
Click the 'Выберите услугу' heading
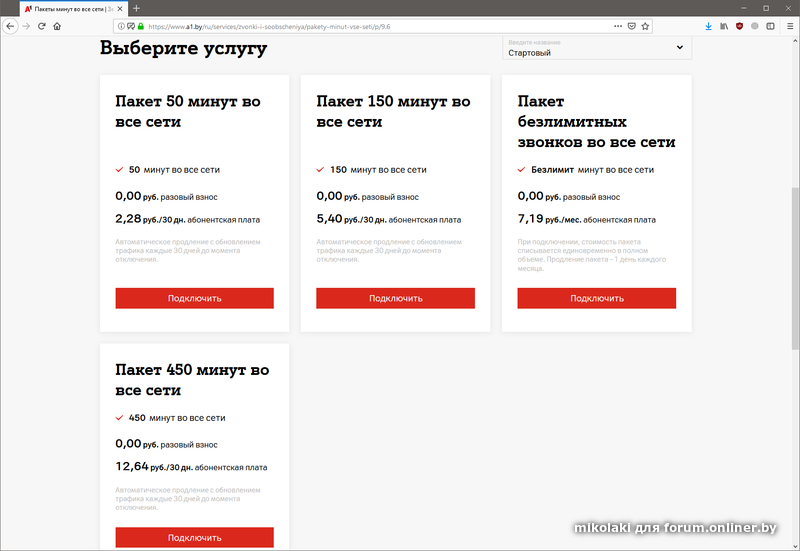point(184,48)
